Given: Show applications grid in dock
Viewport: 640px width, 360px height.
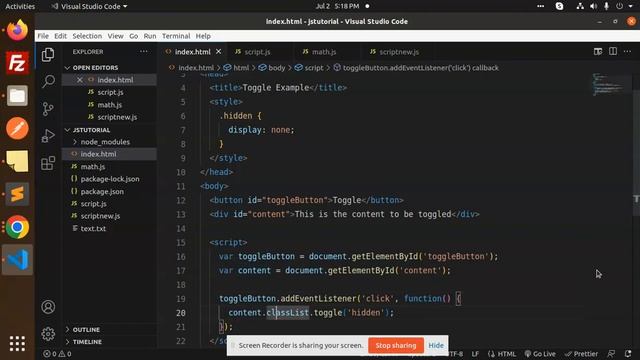Looking at the screenshot, I should pyautogui.click(x=17, y=344).
